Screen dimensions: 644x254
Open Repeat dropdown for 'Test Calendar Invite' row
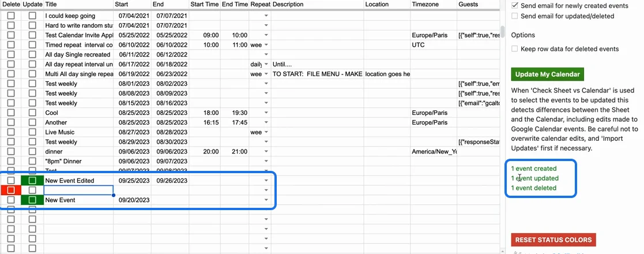(x=266, y=35)
